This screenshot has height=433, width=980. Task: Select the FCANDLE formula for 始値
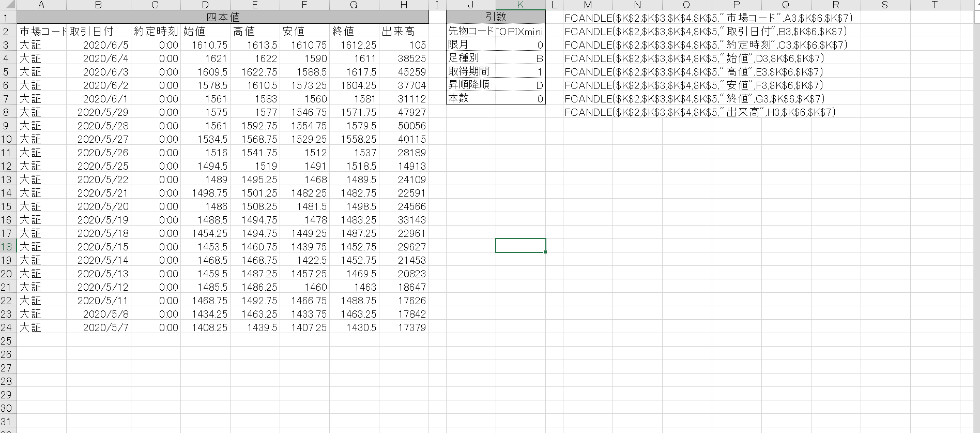click(x=694, y=58)
